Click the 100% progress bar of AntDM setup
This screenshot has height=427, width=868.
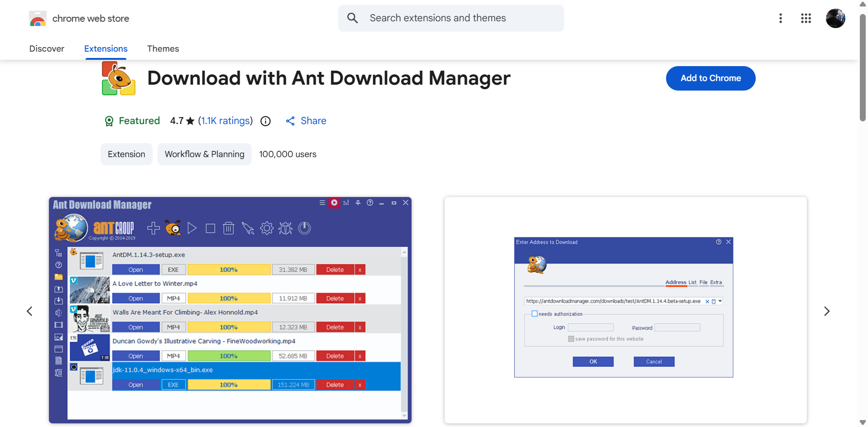[x=229, y=269]
